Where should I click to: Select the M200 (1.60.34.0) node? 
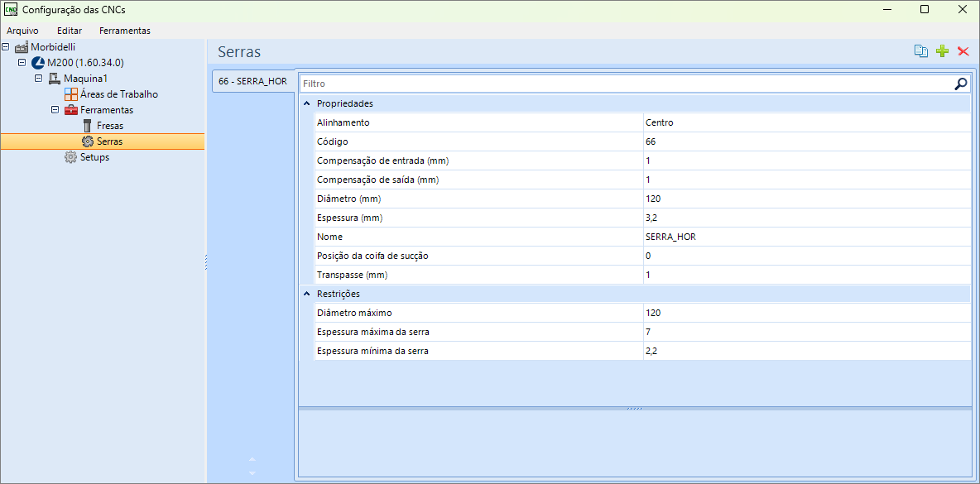click(85, 62)
